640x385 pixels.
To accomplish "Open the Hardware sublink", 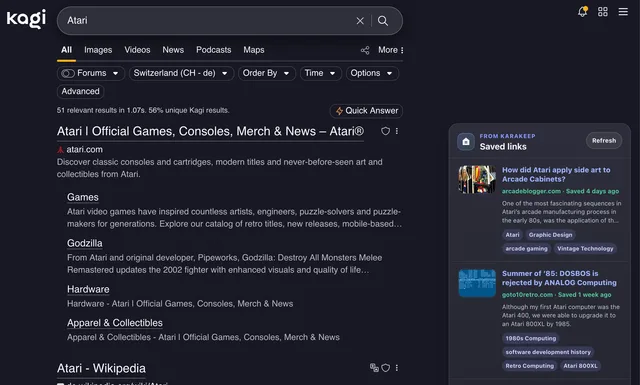I will coord(88,289).
